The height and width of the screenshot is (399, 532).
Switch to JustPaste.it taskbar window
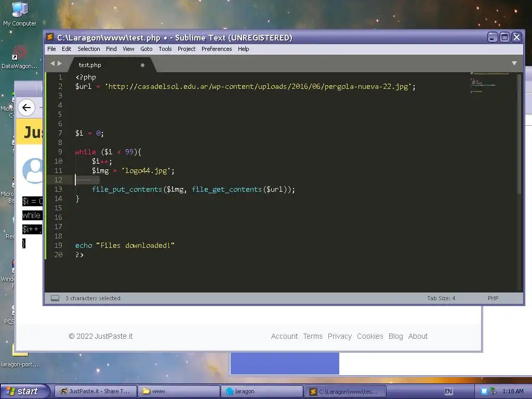pos(96,391)
